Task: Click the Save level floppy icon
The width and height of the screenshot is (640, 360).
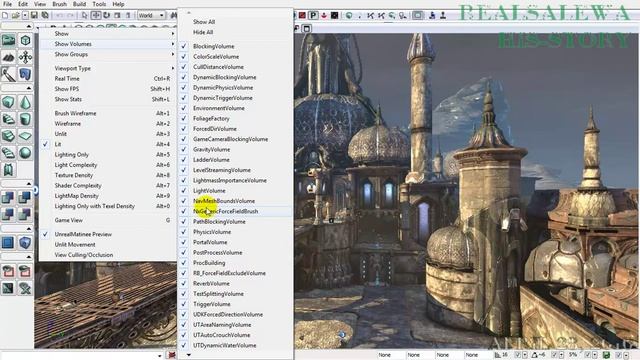Action: point(34,16)
